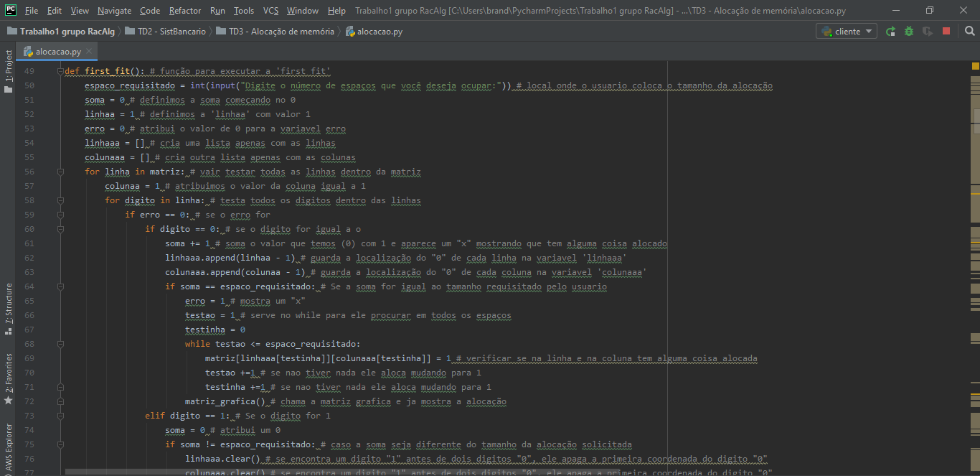Screen dimensions: 980x476
Task: Open the Run menu
Action: 217,11
